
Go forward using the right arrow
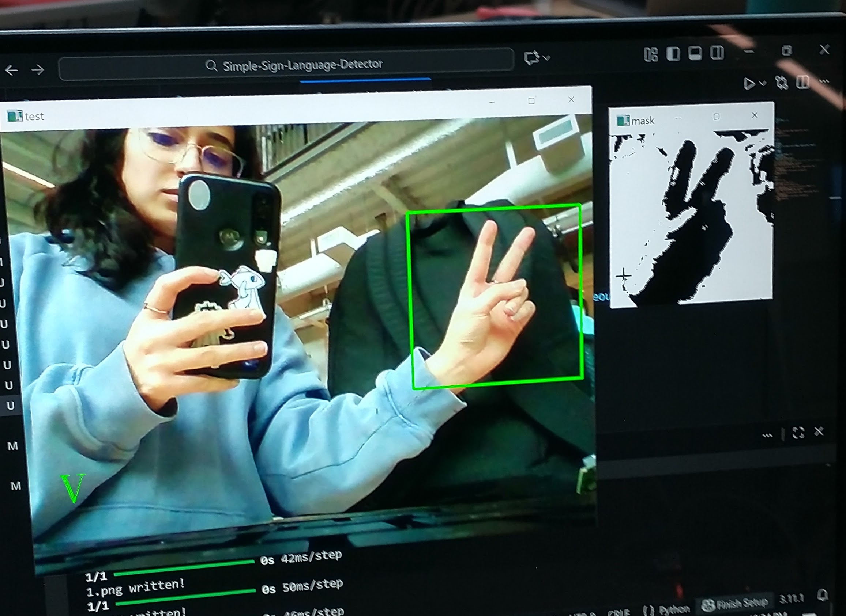[x=38, y=70]
